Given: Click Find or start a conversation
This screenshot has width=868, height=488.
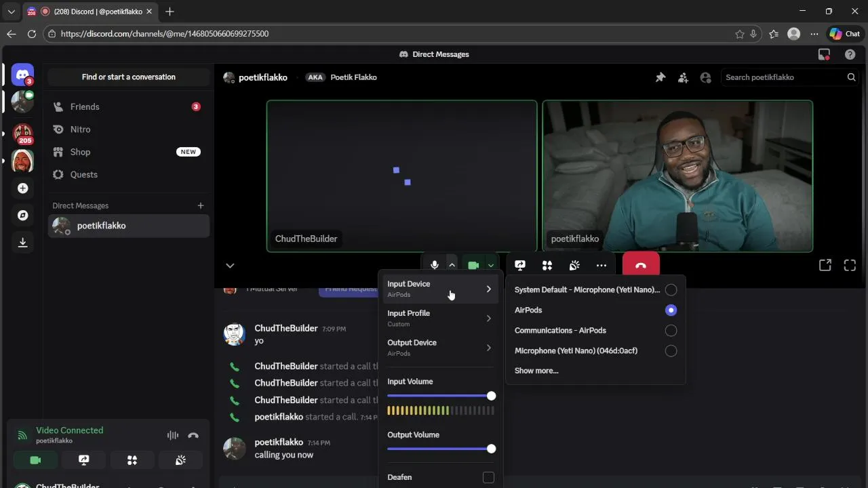Looking at the screenshot, I should pyautogui.click(x=129, y=77).
